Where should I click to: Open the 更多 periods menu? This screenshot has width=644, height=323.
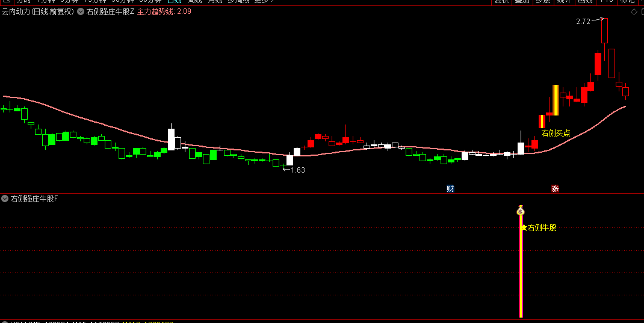pos(264,1)
